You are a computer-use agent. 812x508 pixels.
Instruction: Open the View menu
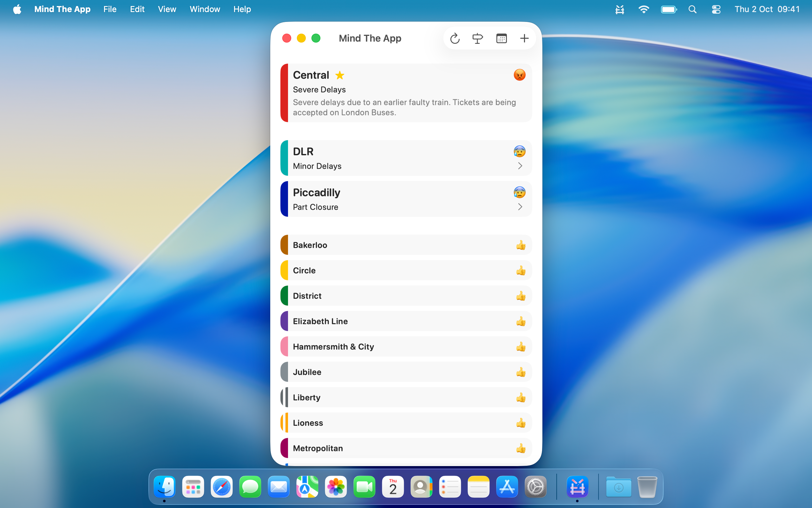tap(167, 9)
